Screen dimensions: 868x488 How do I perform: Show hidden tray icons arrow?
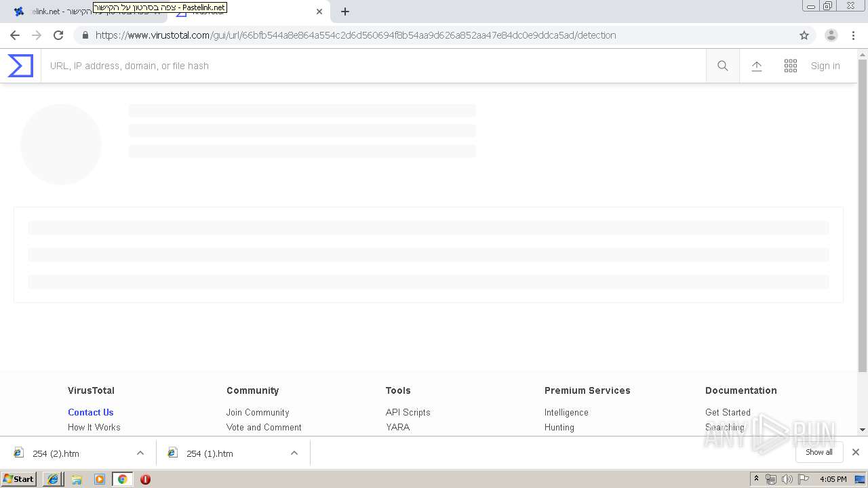point(756,479)
